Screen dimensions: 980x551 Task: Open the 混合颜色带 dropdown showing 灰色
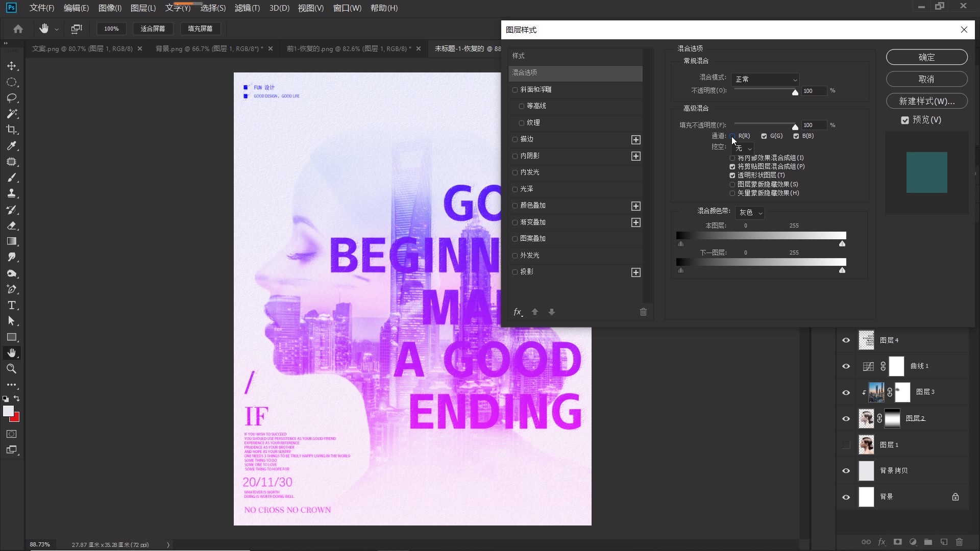pyautogui.click(x=749, y=213)
